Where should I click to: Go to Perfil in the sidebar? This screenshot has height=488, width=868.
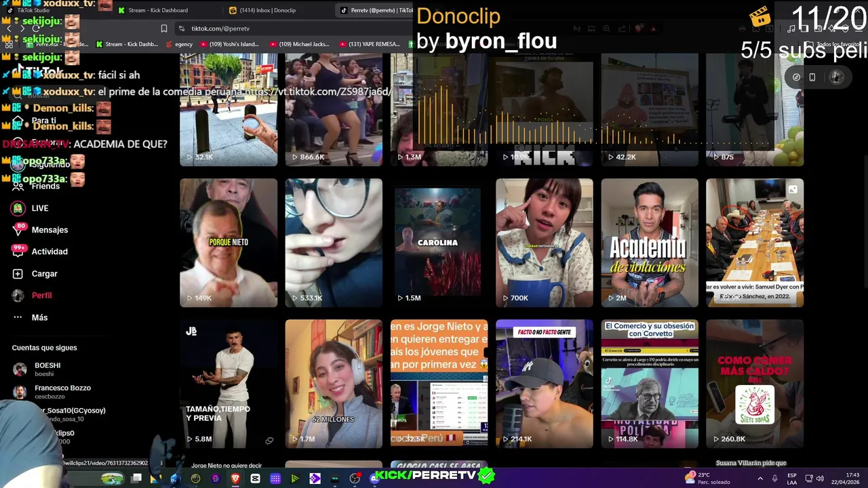41,296
